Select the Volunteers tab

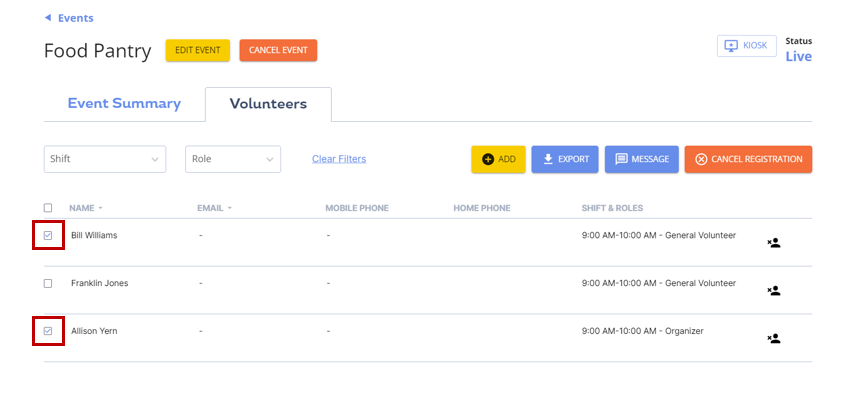click(x=268, y=104)
